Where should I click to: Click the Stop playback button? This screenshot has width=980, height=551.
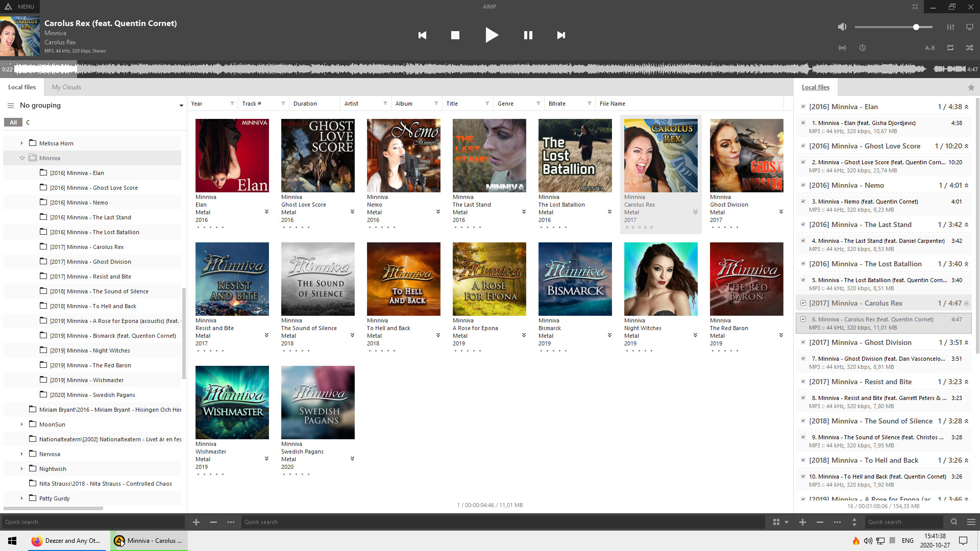pyautogui.click(x=455, y=35)
